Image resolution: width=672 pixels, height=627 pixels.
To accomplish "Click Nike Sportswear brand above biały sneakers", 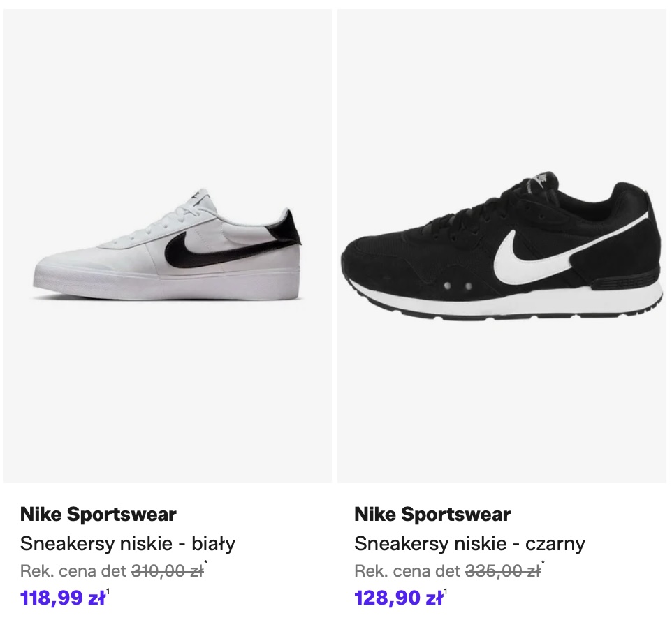I will coord(98,515).
